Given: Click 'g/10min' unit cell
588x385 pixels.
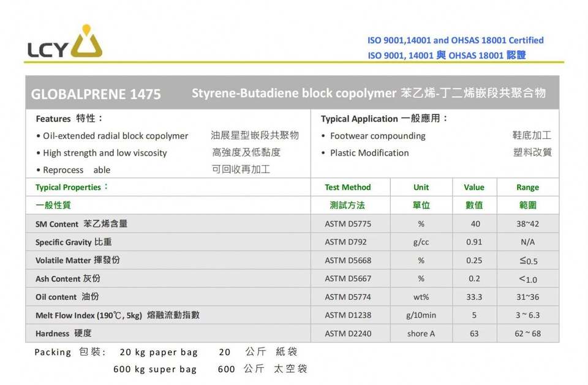Looking at the screenshot, I should [x=421, y=315].
